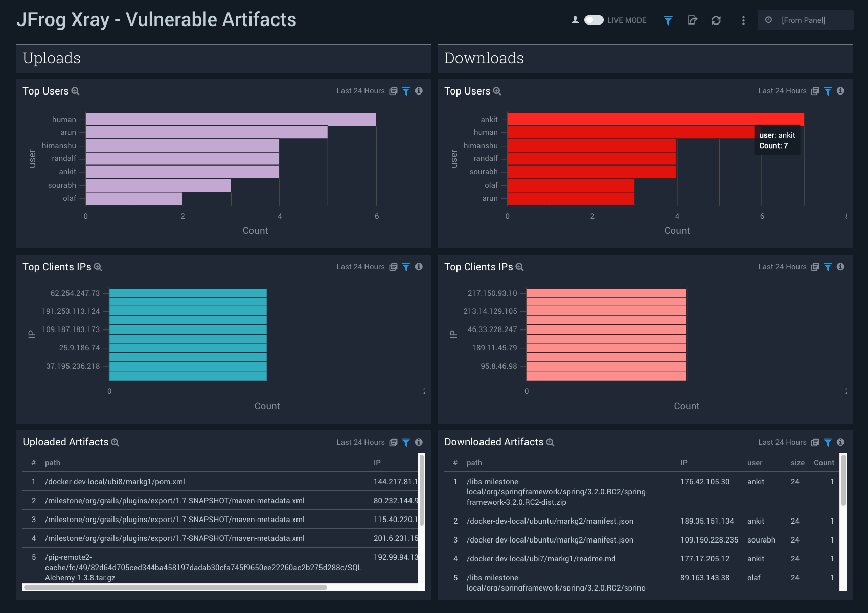
Task: Click the human bar in Uploads chart
Action: [x=230, y=119]
